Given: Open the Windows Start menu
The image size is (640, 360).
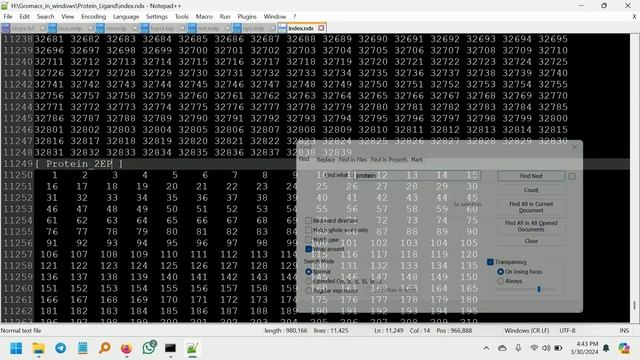Looking at the screenshot, I should 16,348.
